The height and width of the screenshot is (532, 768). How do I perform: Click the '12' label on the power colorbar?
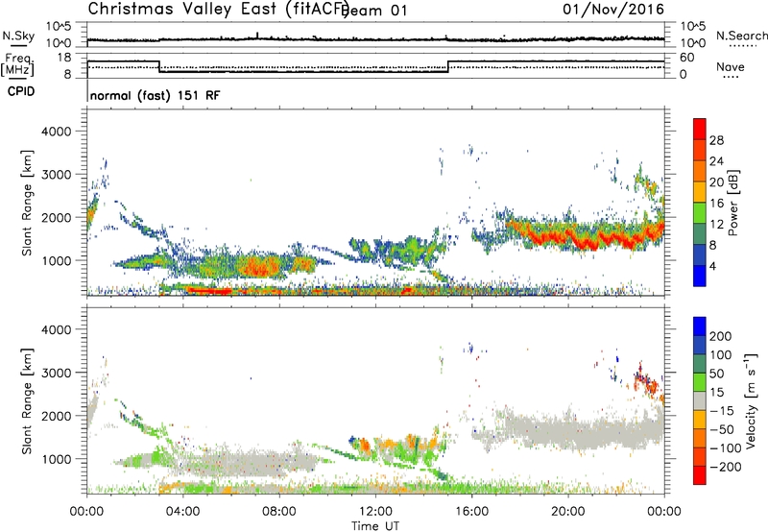point(716,225)
